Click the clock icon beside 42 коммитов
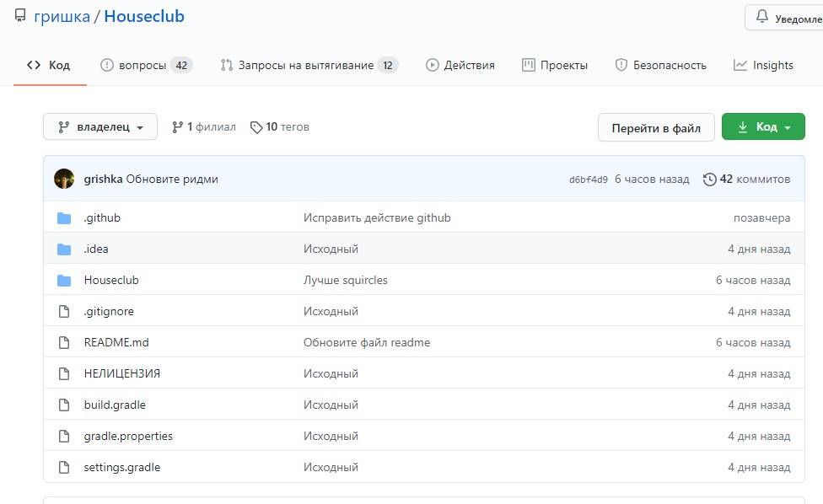This screenshot has height=504, width=823. (709, 180)
